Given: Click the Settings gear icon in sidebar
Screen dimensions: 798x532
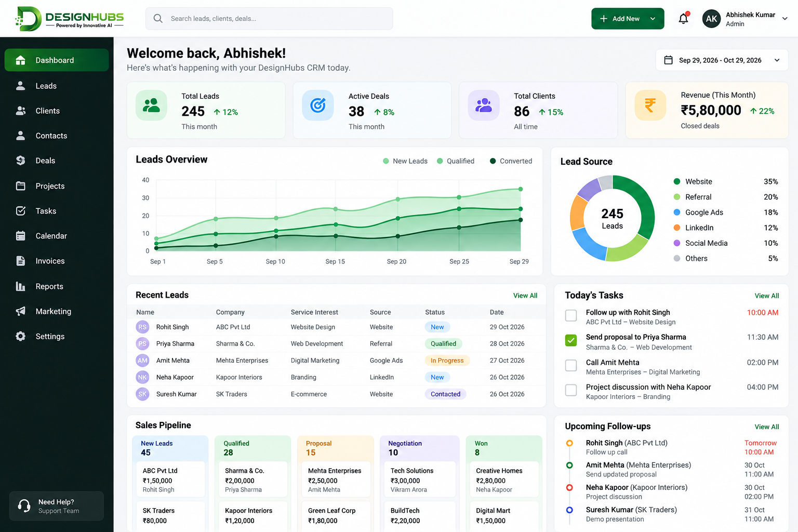Looking at the screenshot, I should tap(21, 336).
